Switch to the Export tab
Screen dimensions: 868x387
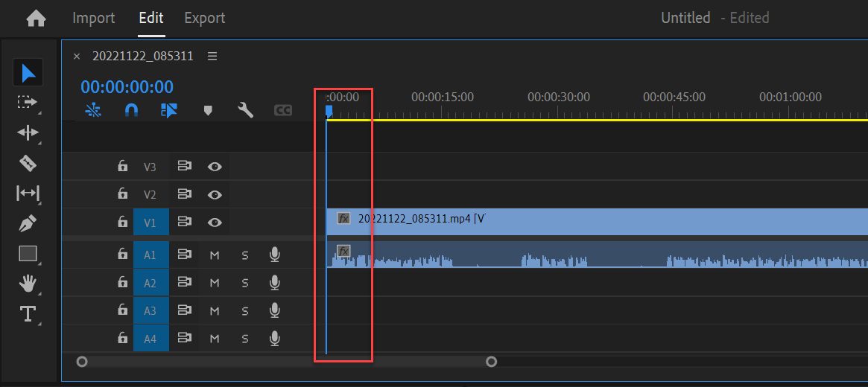205,18
